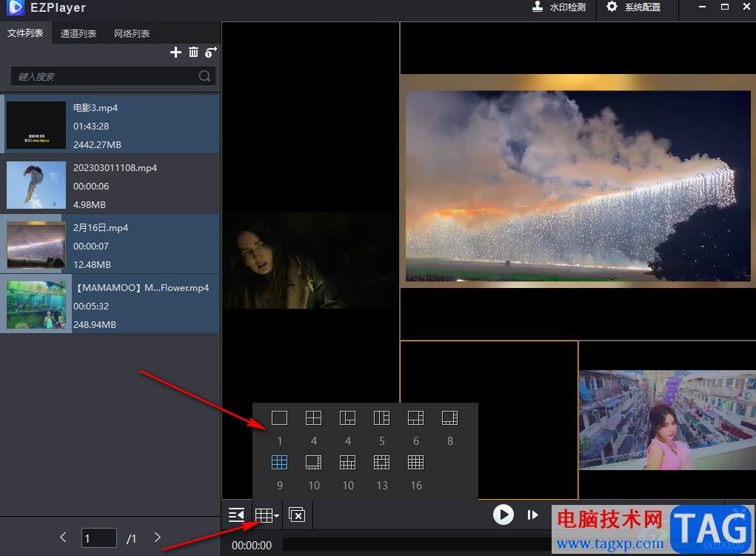Select the MAMAMOO Flower.mp4 thumbnail

36,305
